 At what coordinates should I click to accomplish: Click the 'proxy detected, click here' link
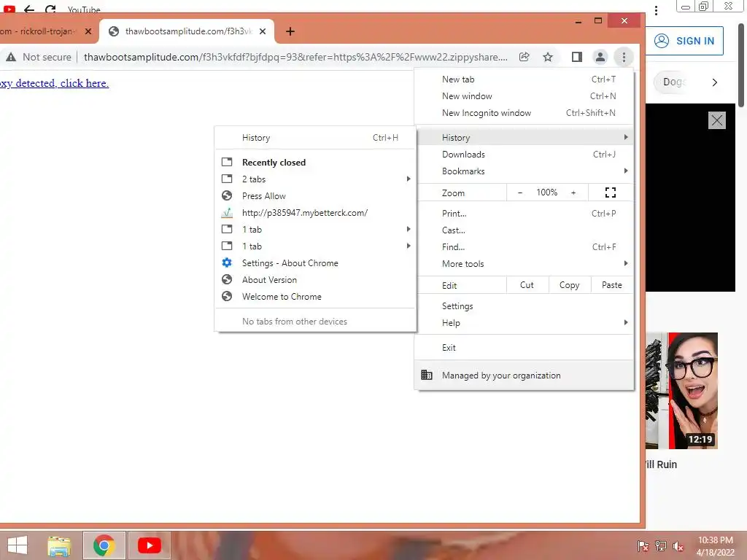54,83
